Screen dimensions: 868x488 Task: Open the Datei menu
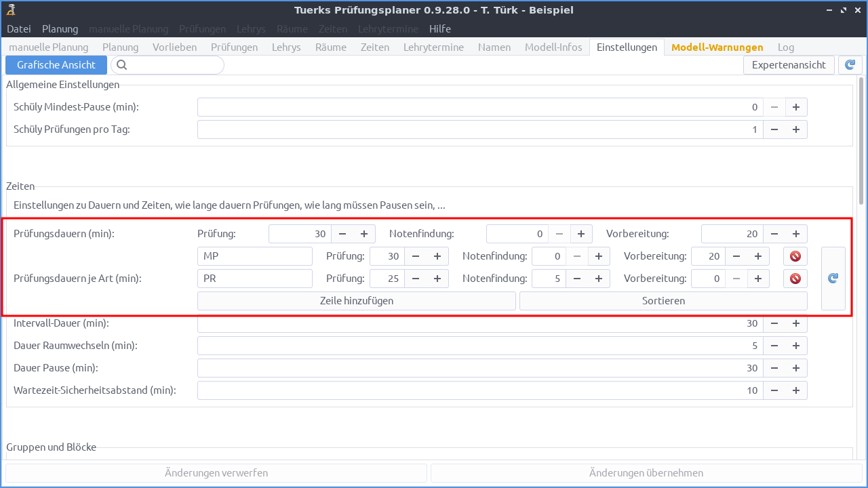pos(18,28)
